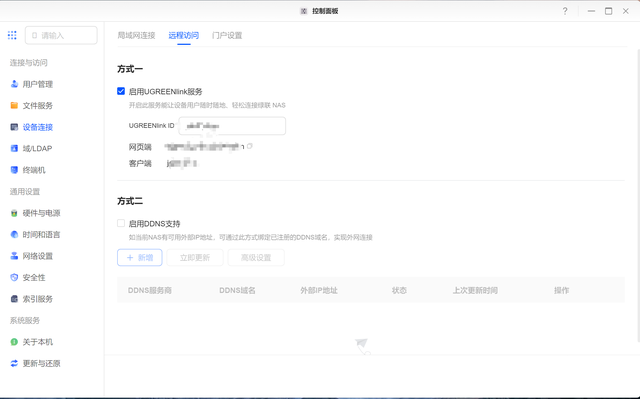Enable the 启用DDNS支持 checkbox
This screenshot has height=399, width=640.
coord(121,223)
